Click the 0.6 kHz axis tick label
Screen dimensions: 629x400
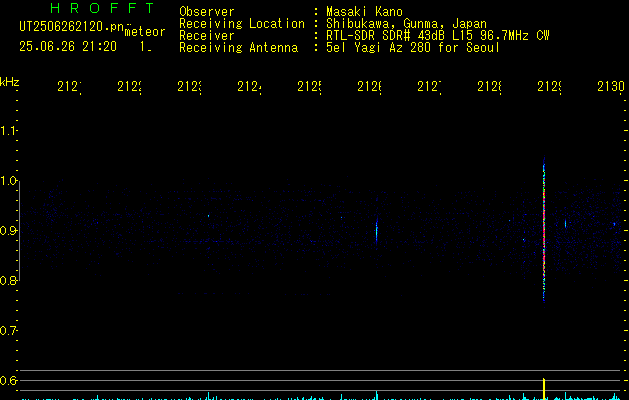[x=8, y=380]
